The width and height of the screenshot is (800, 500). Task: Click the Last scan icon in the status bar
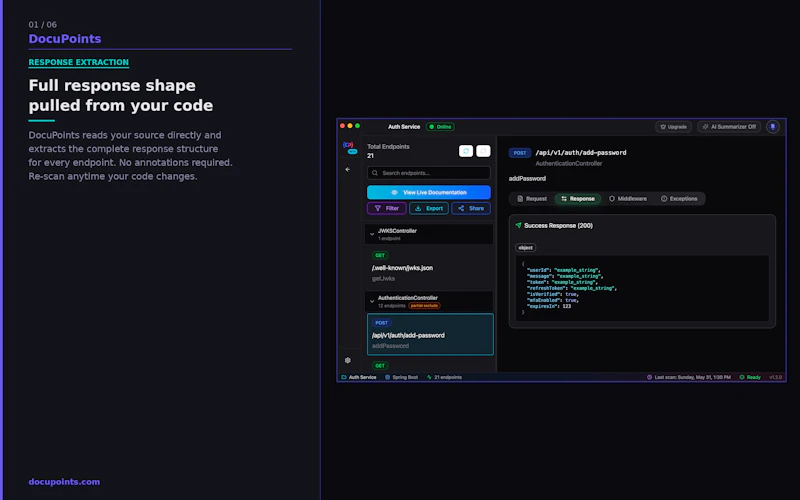pyautogui.click(x=649, y=377)
